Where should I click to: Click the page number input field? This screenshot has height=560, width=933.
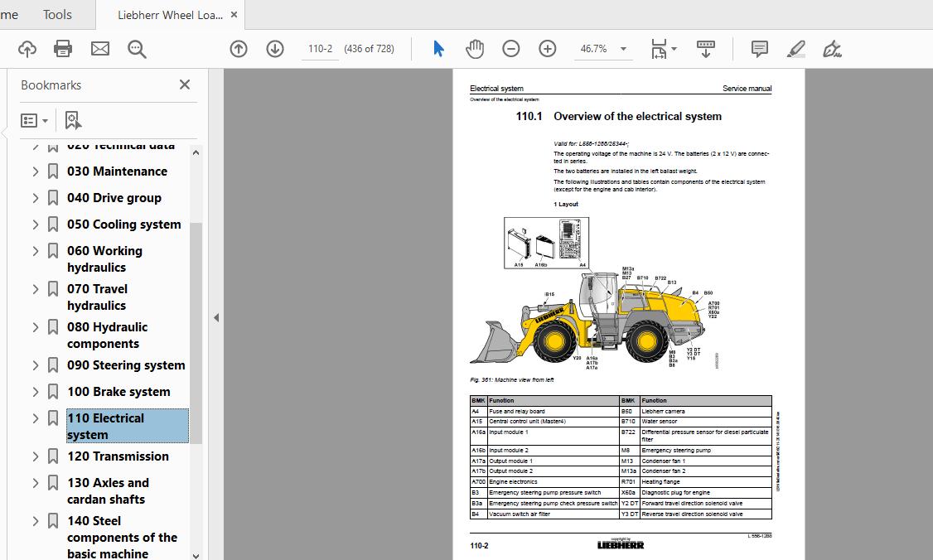320,48
